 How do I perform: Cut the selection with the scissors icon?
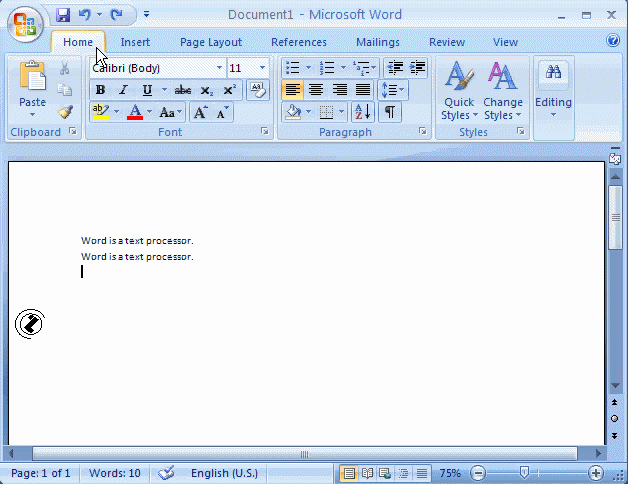(64, 68)
